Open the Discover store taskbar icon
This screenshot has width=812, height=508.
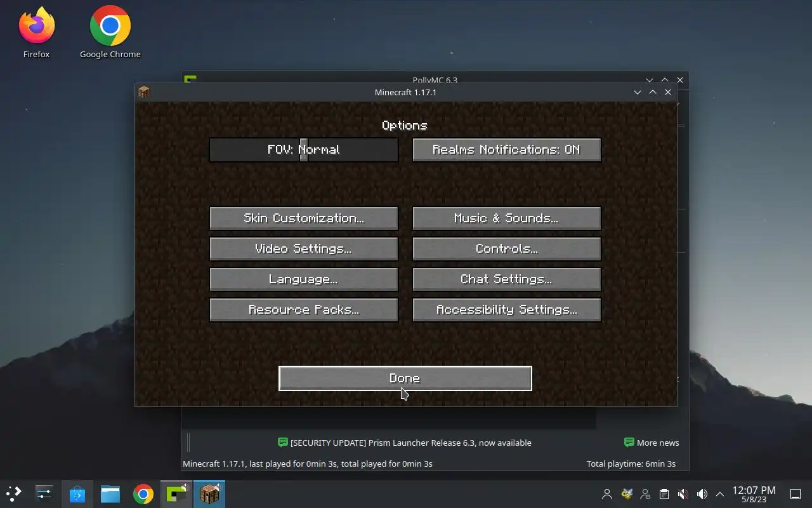coord(77,493)
